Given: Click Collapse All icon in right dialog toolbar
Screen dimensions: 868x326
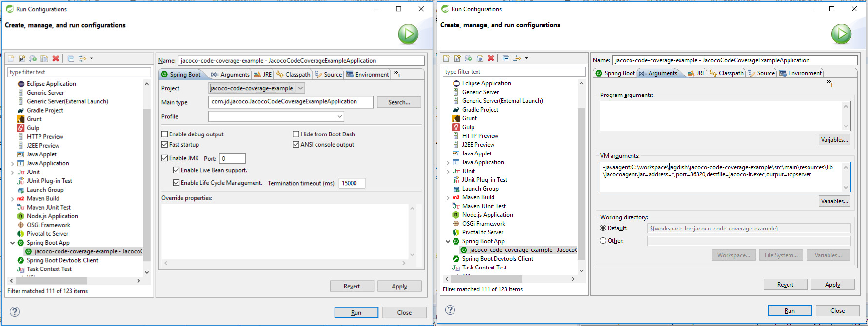Looking at the screenshot, I should point(506,58).
